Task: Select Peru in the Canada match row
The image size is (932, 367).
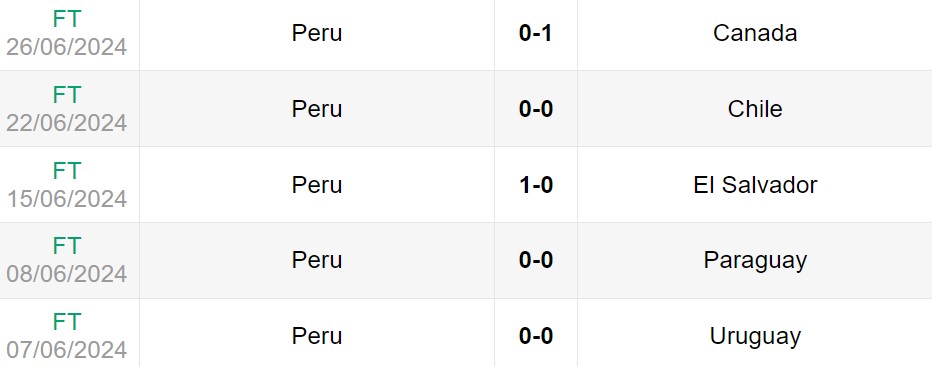Action: click(317, 33)
